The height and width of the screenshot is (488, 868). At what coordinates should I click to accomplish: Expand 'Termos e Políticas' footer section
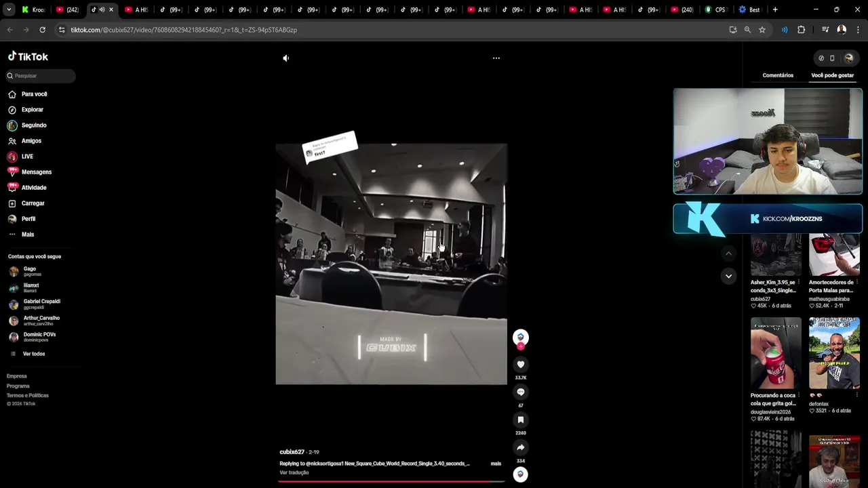tap(28, 395)
